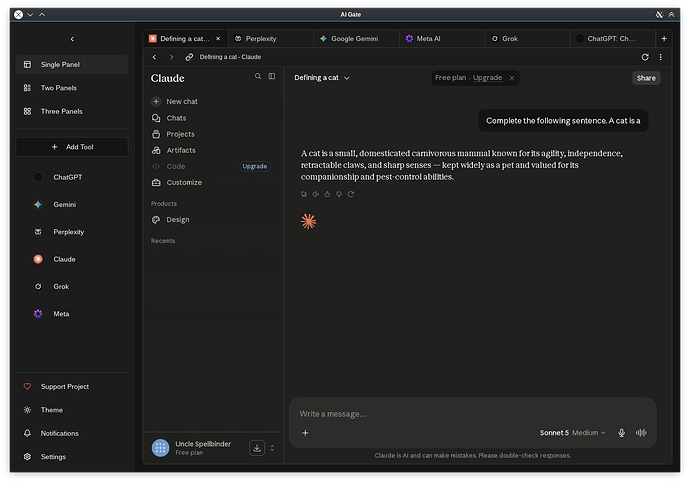
Task: Start dictation with microphone icon
Action: coord(621,433)
